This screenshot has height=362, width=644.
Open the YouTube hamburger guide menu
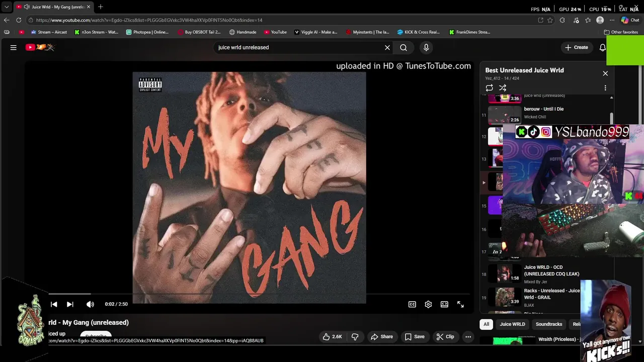point(14,47)
